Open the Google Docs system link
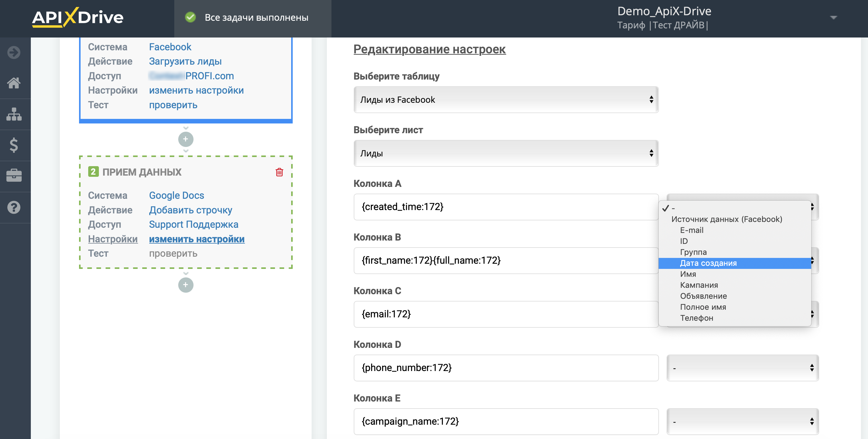Screen dimensions: 868x439 (176, 195)
